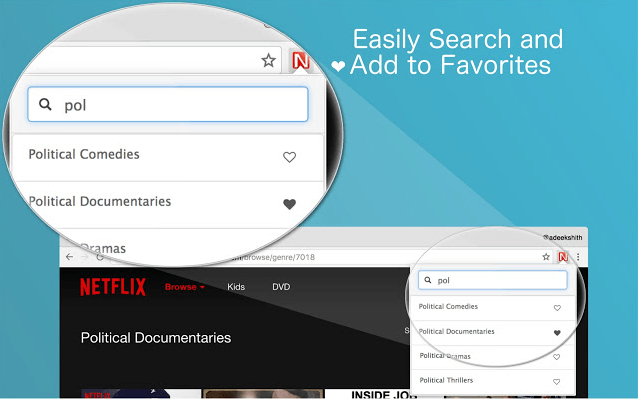Select Political Documentaries in the magnified results
Viewport: 639px width, 401px height.
[100, 202]
